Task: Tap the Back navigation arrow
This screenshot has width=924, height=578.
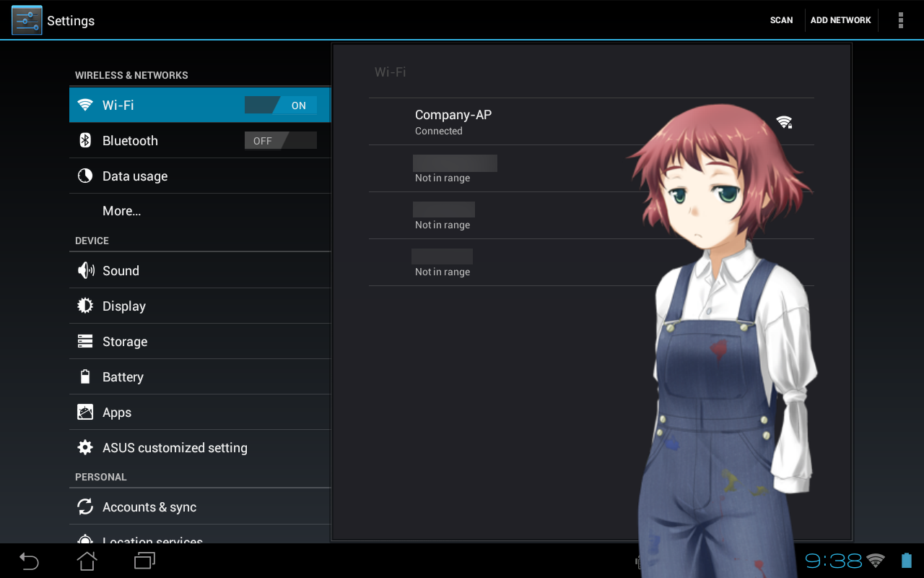Action: point(29,561)
